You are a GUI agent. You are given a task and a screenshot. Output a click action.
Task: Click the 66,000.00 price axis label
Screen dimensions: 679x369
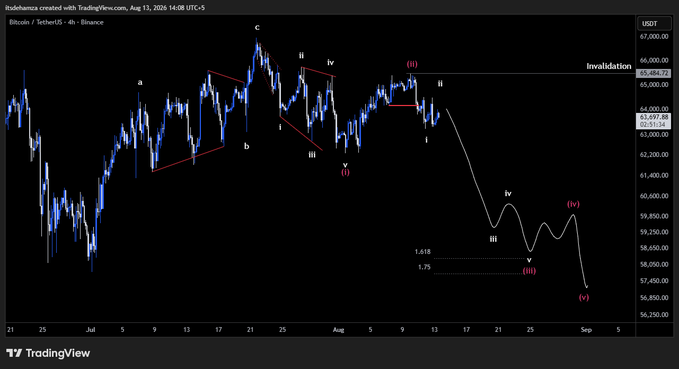[x=653, y=61]
